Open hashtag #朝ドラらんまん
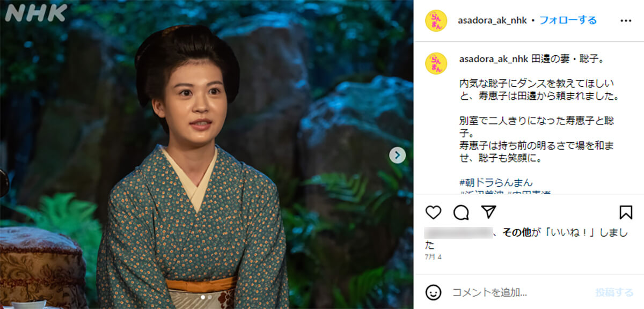The image size is (644, 309). pyautogui.click(x=496, y=182)
